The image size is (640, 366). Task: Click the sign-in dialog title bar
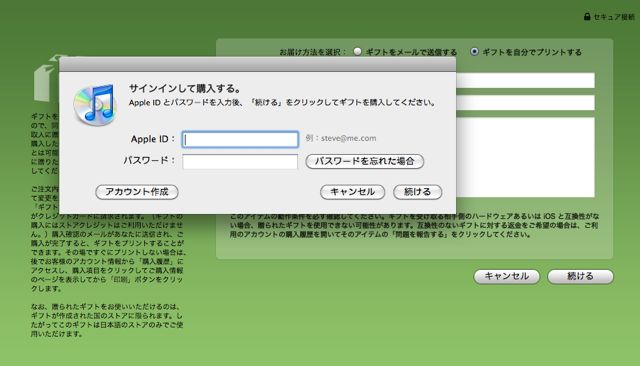[258, 64]
